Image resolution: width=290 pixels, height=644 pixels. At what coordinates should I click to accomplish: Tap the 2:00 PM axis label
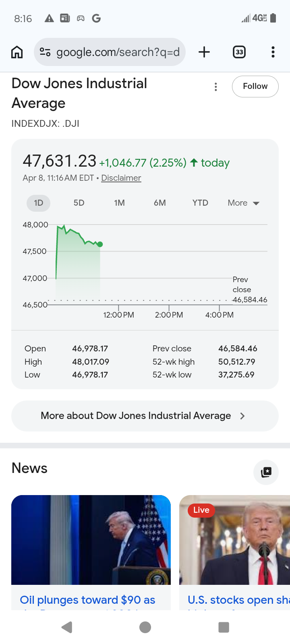(x=169, y=315)
